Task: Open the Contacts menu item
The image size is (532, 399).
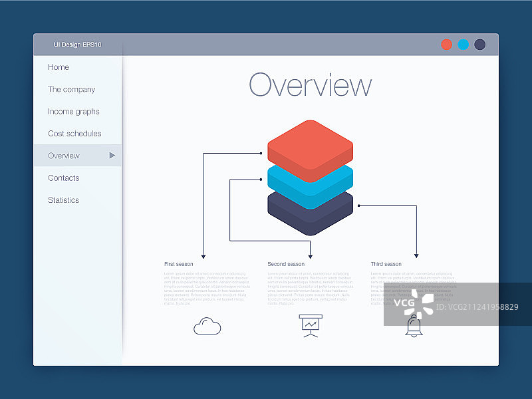Action: click(x=63, y=178)
